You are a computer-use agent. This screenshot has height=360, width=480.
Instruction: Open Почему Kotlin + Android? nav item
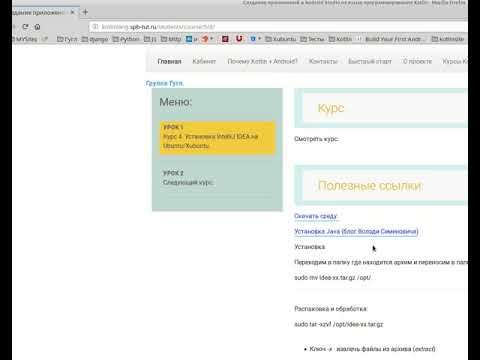(x=262, y=61)
